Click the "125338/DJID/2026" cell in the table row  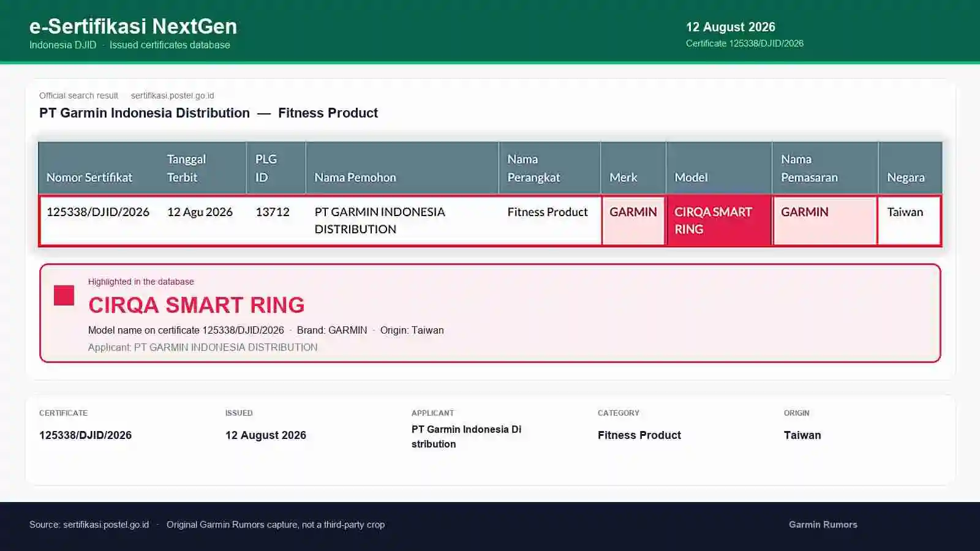click(98, 212)
